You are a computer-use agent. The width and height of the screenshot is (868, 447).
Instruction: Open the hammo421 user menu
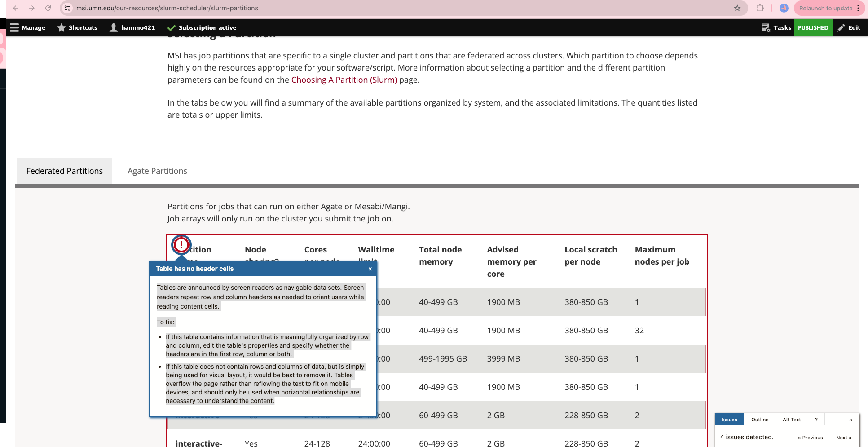coord(132,27)
